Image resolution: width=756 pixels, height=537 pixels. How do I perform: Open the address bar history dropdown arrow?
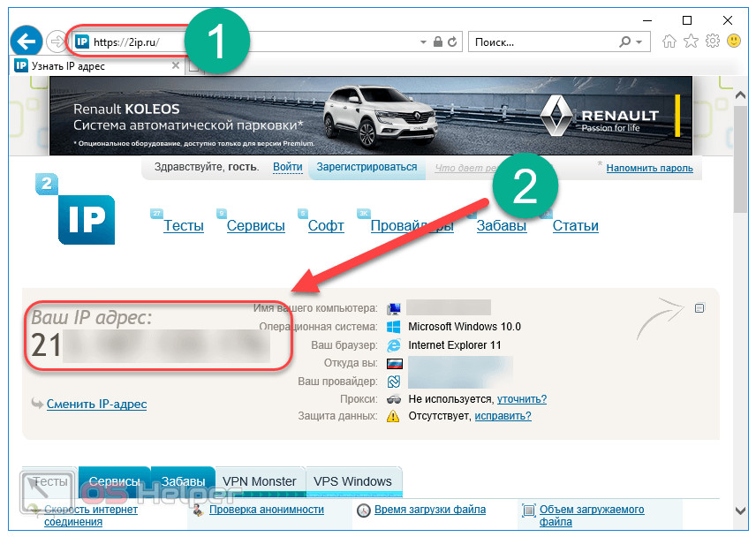(x=423, y=42)
